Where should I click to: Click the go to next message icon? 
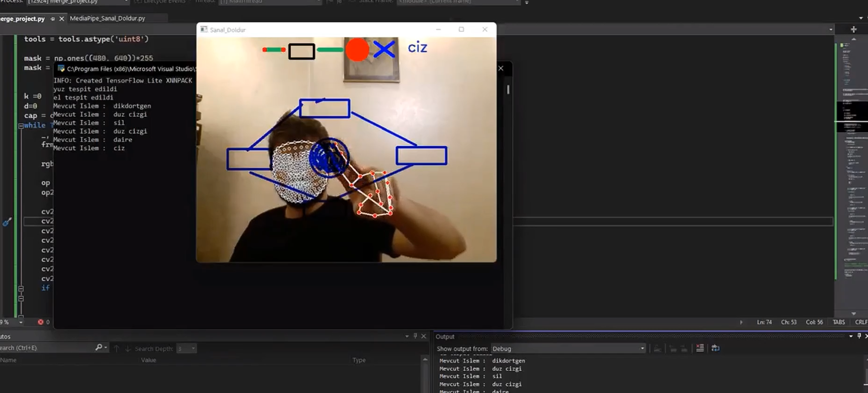coord(684,348)
